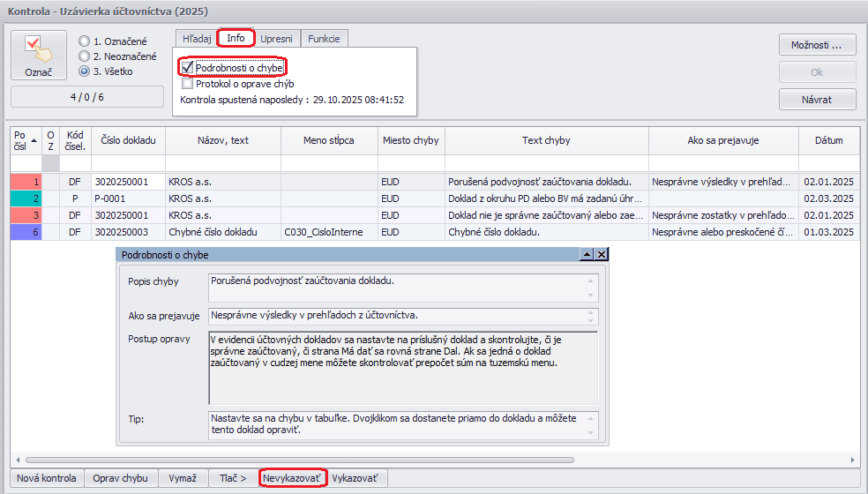The image size is (868, 494).
Task: Click the purple row number 6 cell
Action: click(x=26, y=232)
